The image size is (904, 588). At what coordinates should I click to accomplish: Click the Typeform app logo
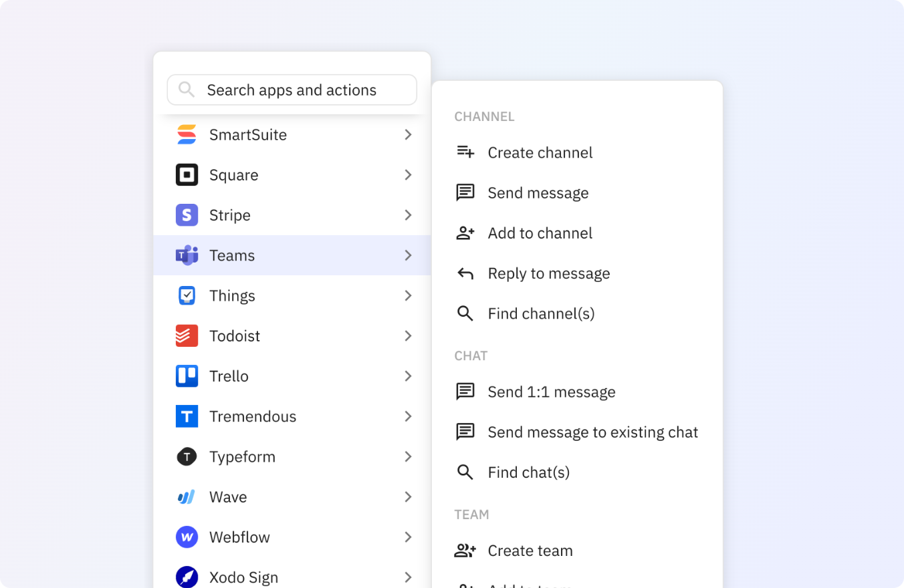click(187, 457)
